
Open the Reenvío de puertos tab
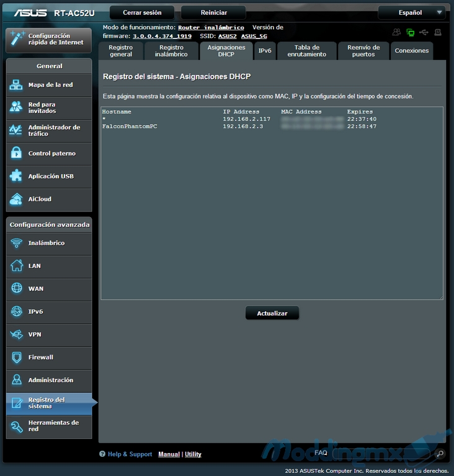coord(363,51)
